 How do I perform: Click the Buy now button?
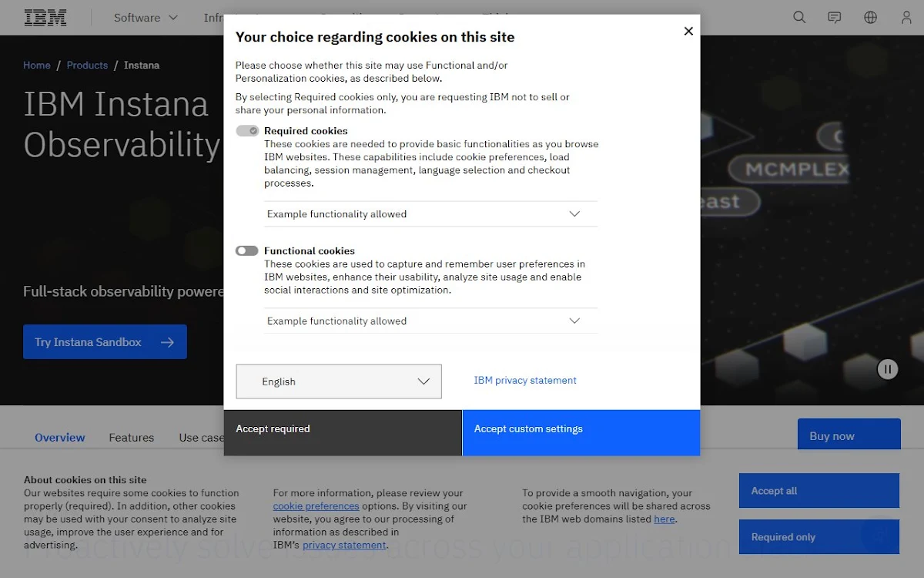849,435
